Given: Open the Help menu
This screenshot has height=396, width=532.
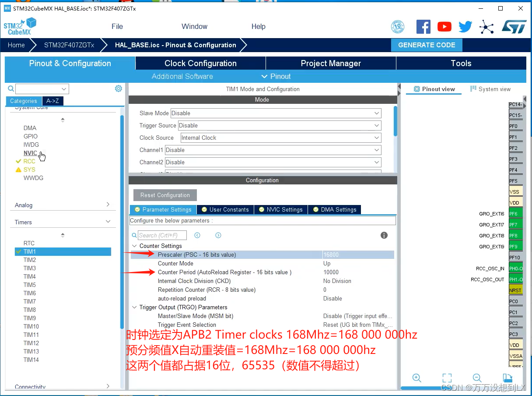Looking at the screenshot, I should pos(259,26).
